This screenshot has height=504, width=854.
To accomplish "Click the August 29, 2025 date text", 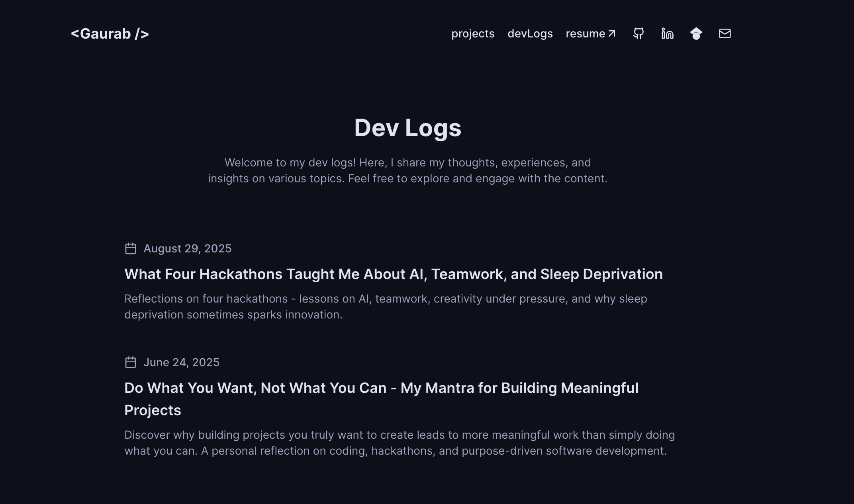I will pyautogui.click(x=187, y=248).
